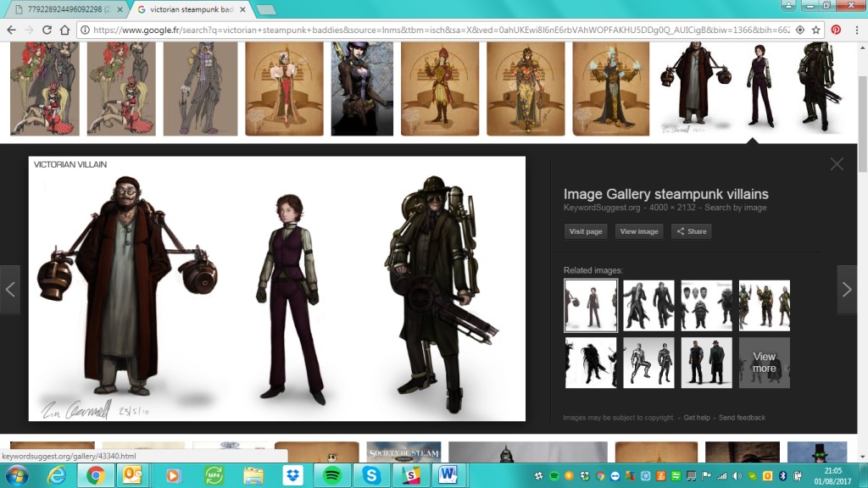This screenshot has width=868, height=488.
Task: Open Microsoft Word from the taskbar
Action: tap(448, 476)
